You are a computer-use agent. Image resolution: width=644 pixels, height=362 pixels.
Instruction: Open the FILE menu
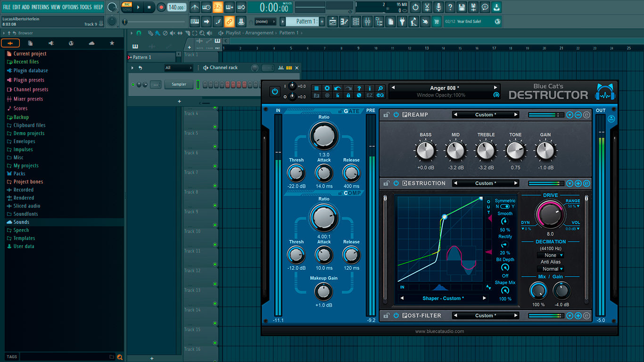(x=7, y=7)
